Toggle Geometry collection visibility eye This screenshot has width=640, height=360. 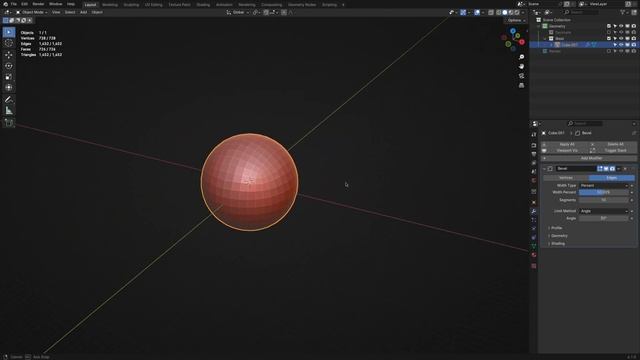tap(621, 26)
